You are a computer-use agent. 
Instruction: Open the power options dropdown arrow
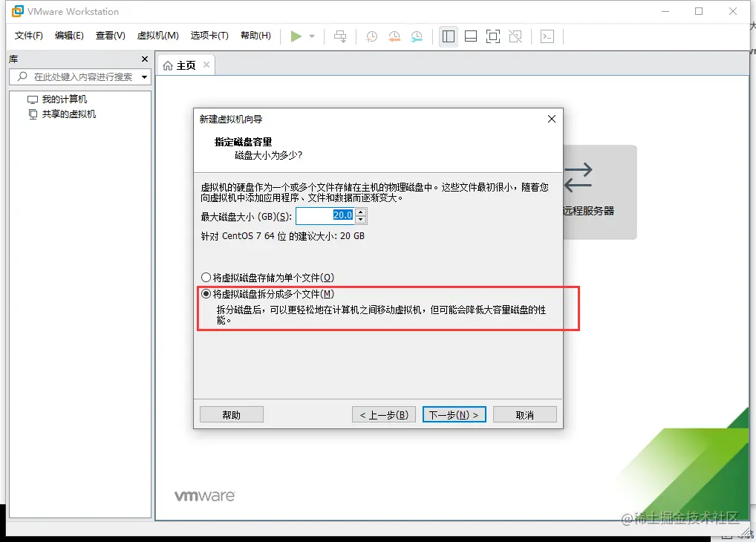(312, 36)
